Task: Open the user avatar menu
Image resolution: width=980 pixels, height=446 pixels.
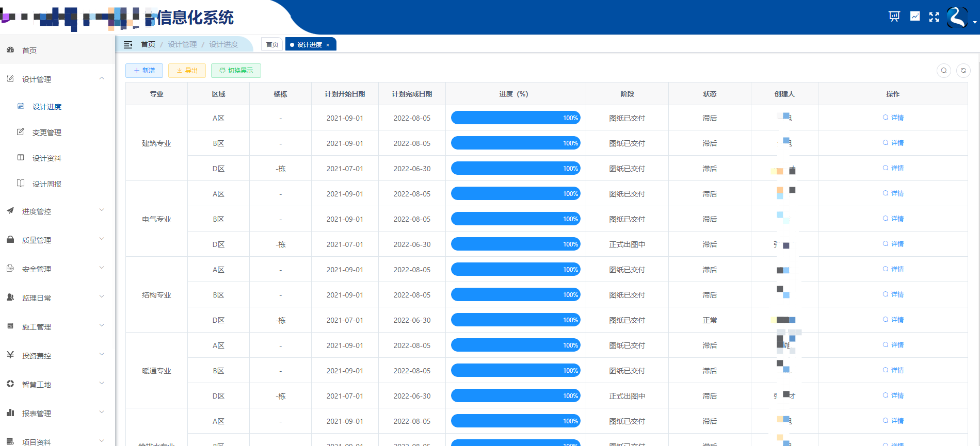Action: (957, 18)
